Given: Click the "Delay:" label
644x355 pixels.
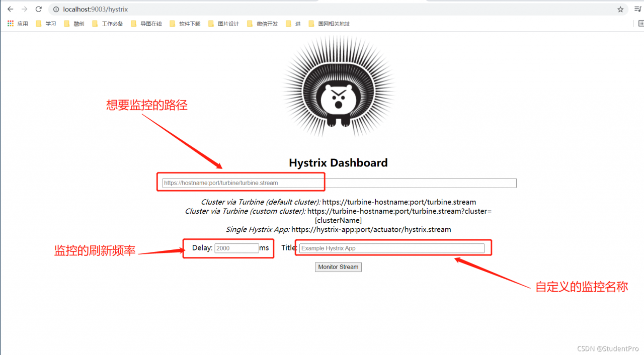Looking at the screenshot, I should click(x=202, y=248).
